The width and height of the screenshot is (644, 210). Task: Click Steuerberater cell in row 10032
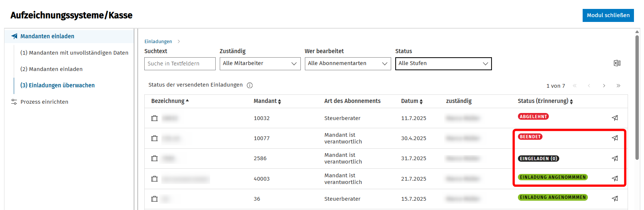pos(342,118)
